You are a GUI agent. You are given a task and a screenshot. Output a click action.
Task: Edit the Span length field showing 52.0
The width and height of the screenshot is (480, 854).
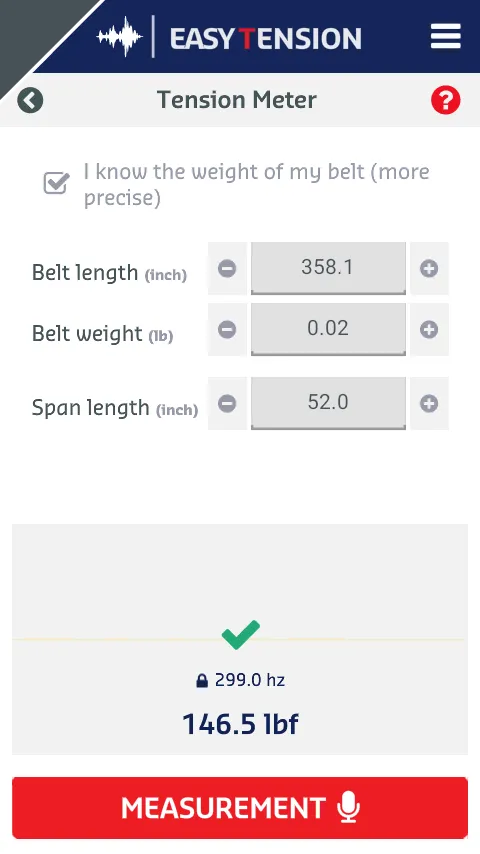point(328,403)
